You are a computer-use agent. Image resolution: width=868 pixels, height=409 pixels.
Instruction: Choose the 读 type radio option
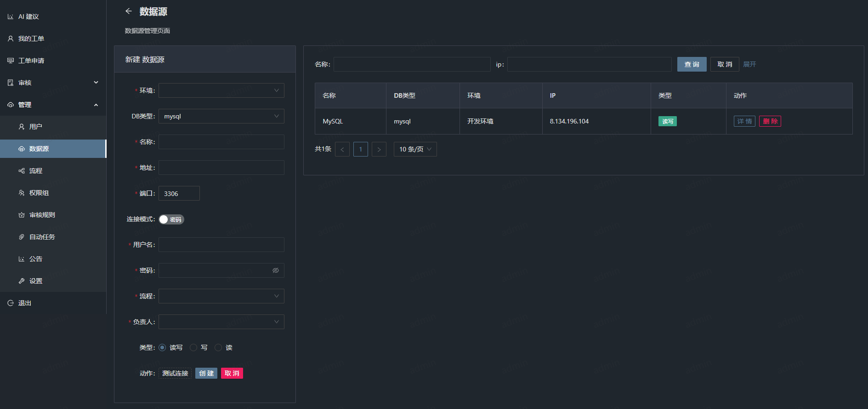(x=218, y=347)
